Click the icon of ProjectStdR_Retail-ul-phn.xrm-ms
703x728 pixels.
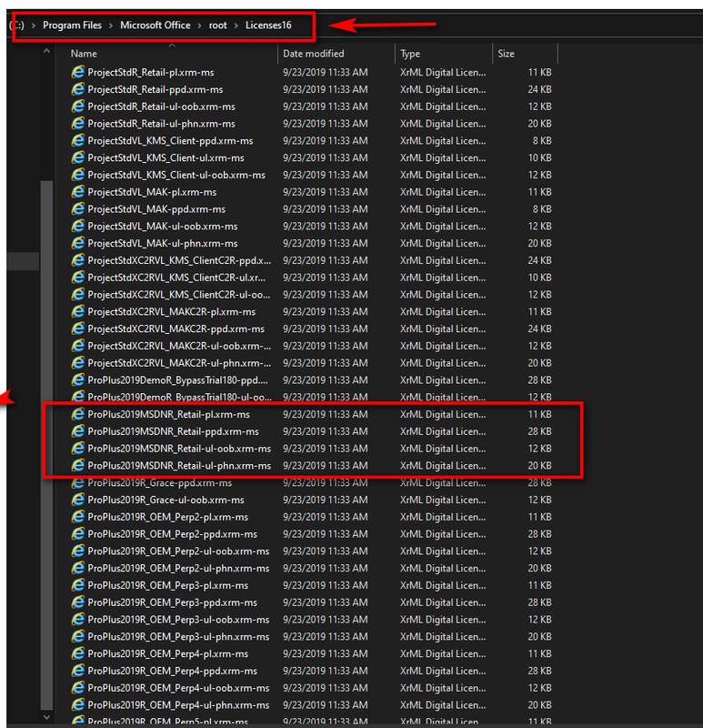click(x=78, y=124)
